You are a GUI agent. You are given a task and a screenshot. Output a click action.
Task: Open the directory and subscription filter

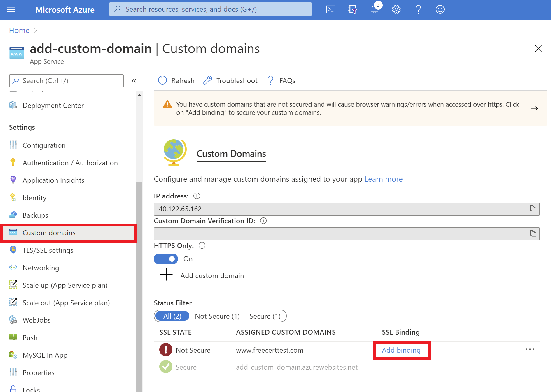(x=352, y=9)
